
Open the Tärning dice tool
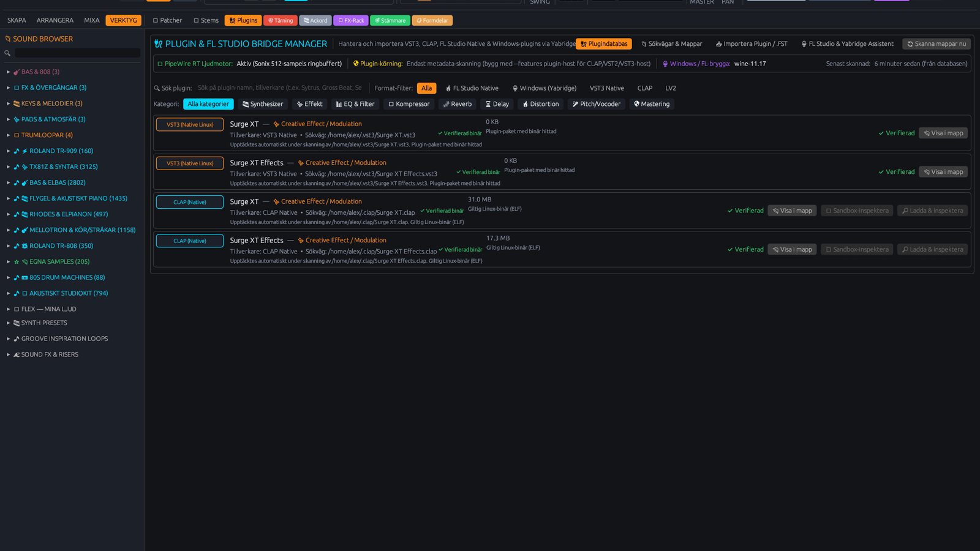coord(281,20)
